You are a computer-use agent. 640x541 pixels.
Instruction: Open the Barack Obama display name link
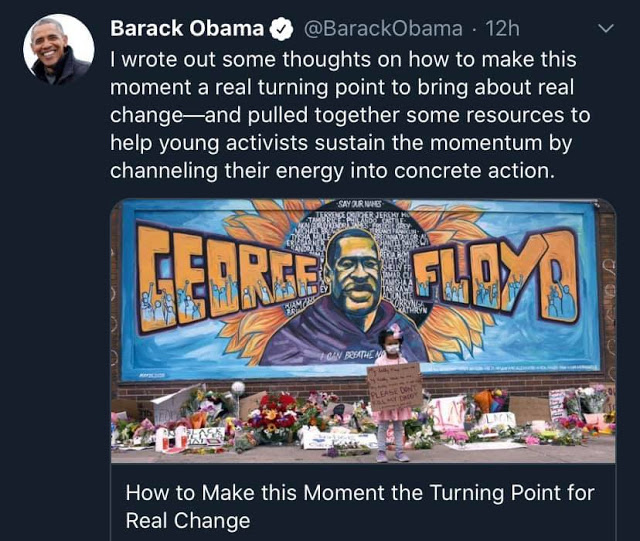point(187,29)
